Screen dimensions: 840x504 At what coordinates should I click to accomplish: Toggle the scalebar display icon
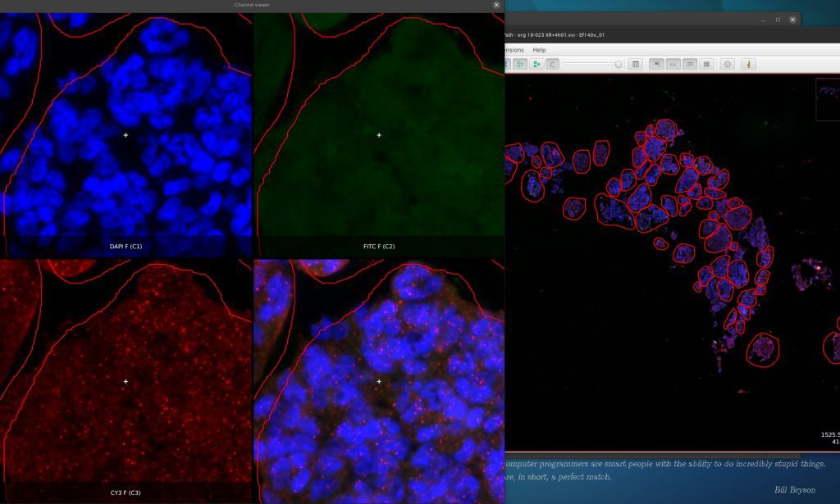click(x=689, y=64)
